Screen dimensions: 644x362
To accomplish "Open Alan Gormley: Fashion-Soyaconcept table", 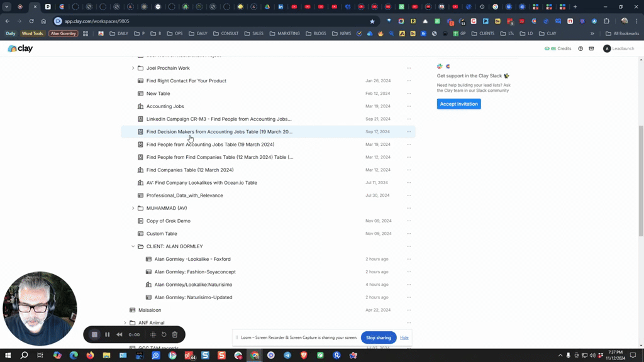I will (195, 272).
